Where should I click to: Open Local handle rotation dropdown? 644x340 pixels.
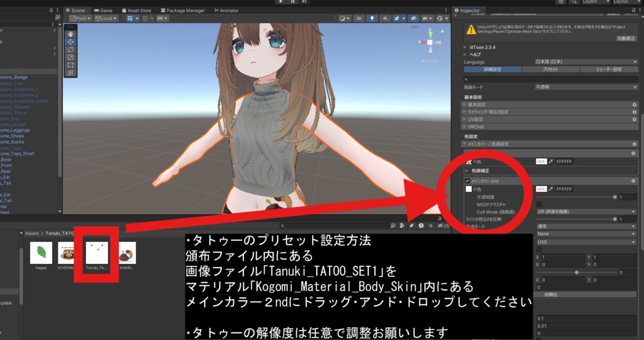(x=106, y=18)
